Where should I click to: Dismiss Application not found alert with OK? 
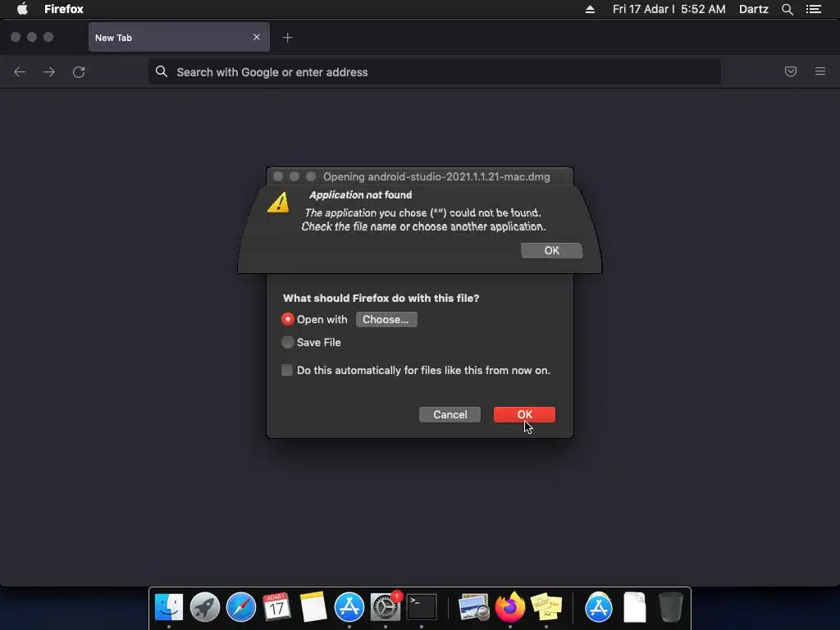552,251
